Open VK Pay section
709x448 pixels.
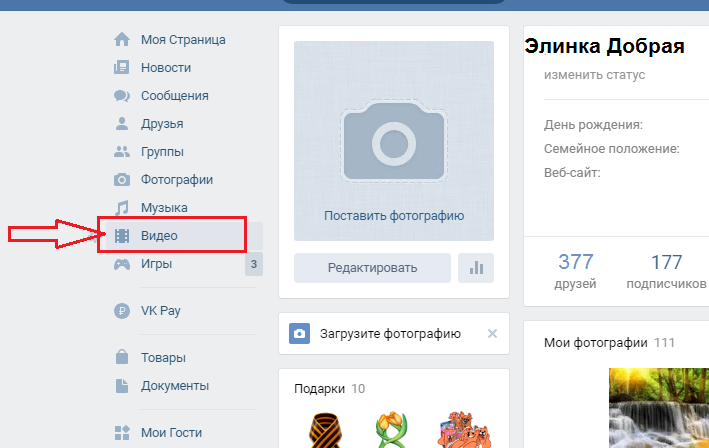coord(161,311)
